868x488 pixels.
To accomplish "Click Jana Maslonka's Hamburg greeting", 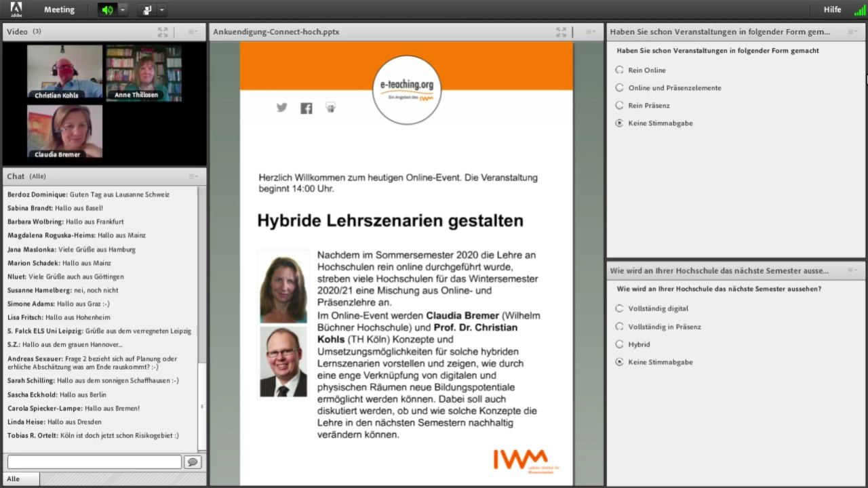I will (71, 249).
